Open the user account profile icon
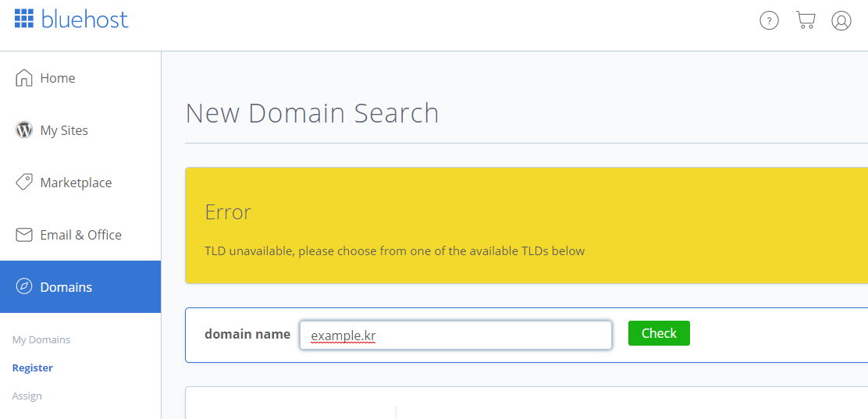Screen dimensions: 868x419 coord(841,21)
